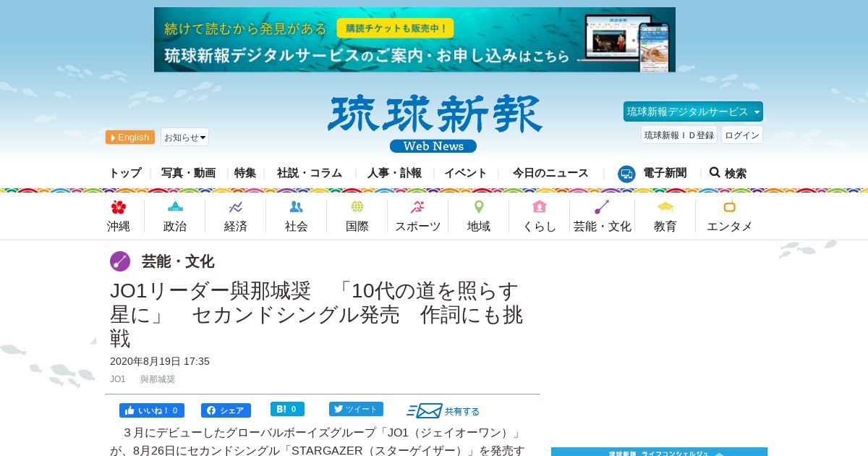Open the 社説・コラム menu item
Screen dimensions: 868x456
click(310, 173)
